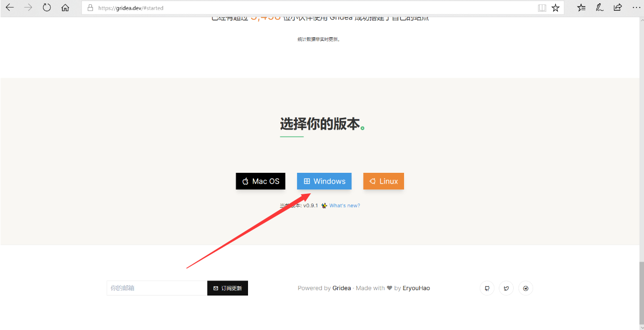Viewport: 644px width, 330px height.
Task: Download the Mac OS version
Action: 260,181
